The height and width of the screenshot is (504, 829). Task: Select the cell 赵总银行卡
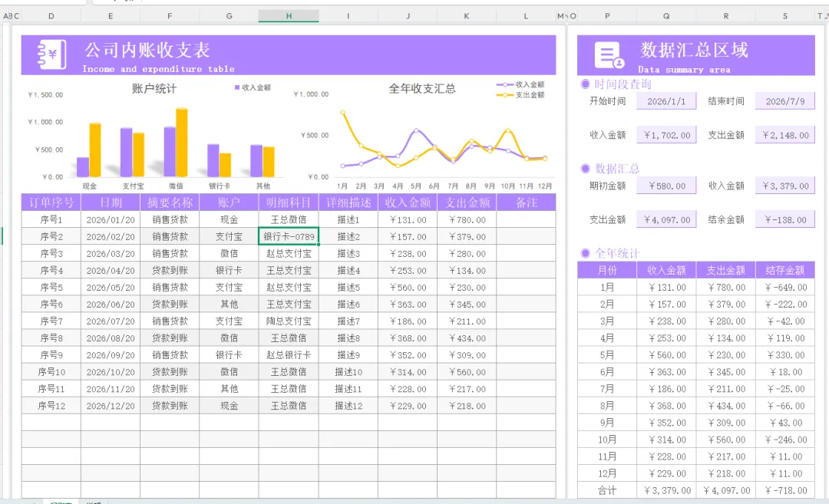tap(289, 355)
